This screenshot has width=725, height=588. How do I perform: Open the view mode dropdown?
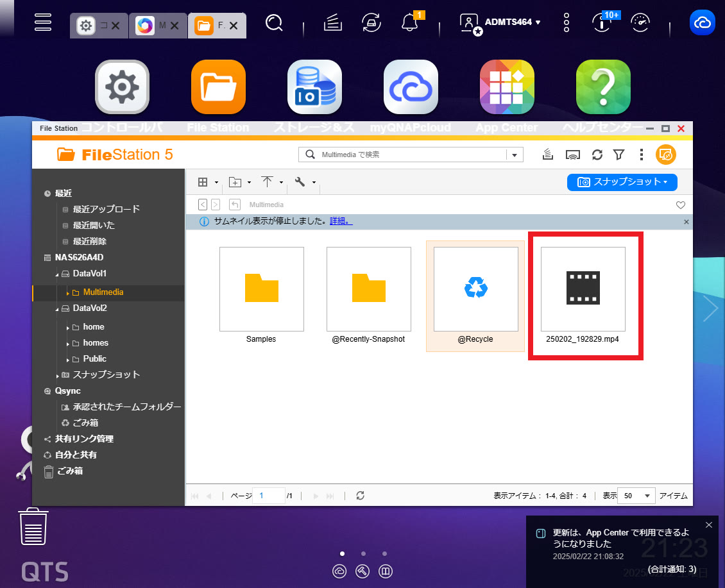pyautogui.click(x=208, y=182)
